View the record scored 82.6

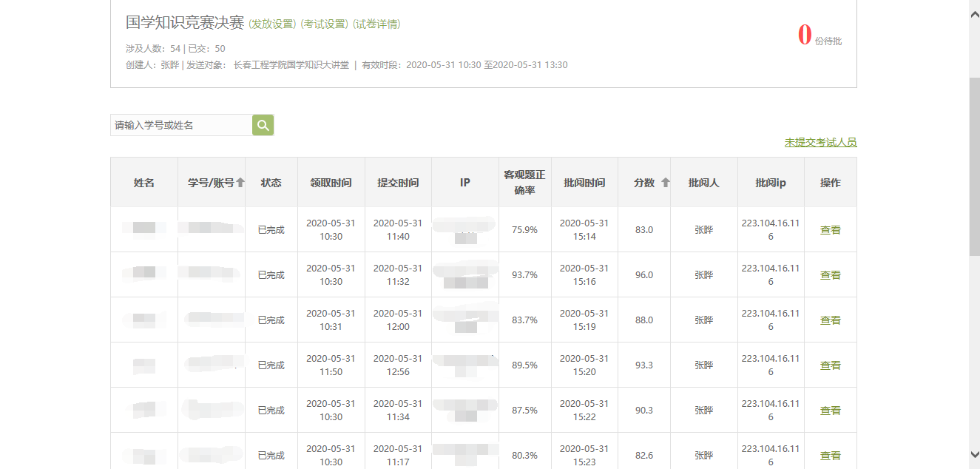[830, 456]
